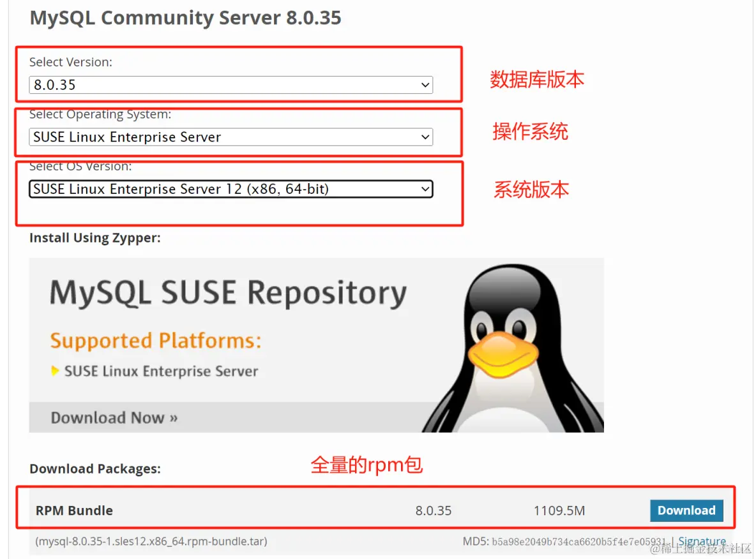This screenshot has height=559, width=756.
Task: Open the Select OS Version dropdown
Action: [231, 189]
